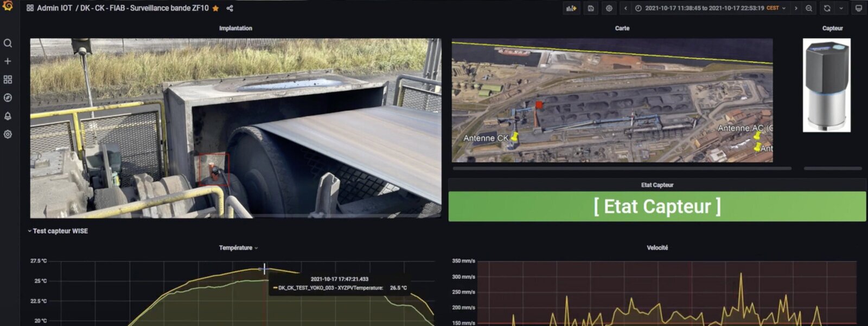
Task: Click the 27.5 °C axis label
Action: click(39, 261)
